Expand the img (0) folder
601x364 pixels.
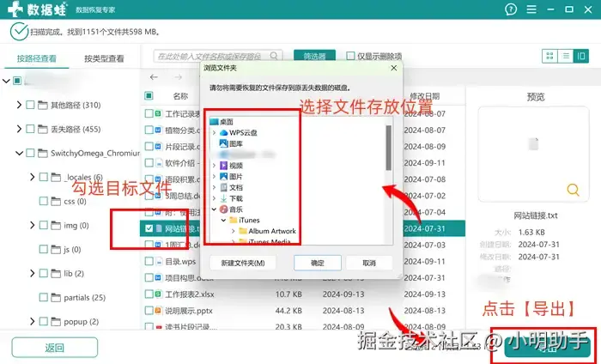33,225
